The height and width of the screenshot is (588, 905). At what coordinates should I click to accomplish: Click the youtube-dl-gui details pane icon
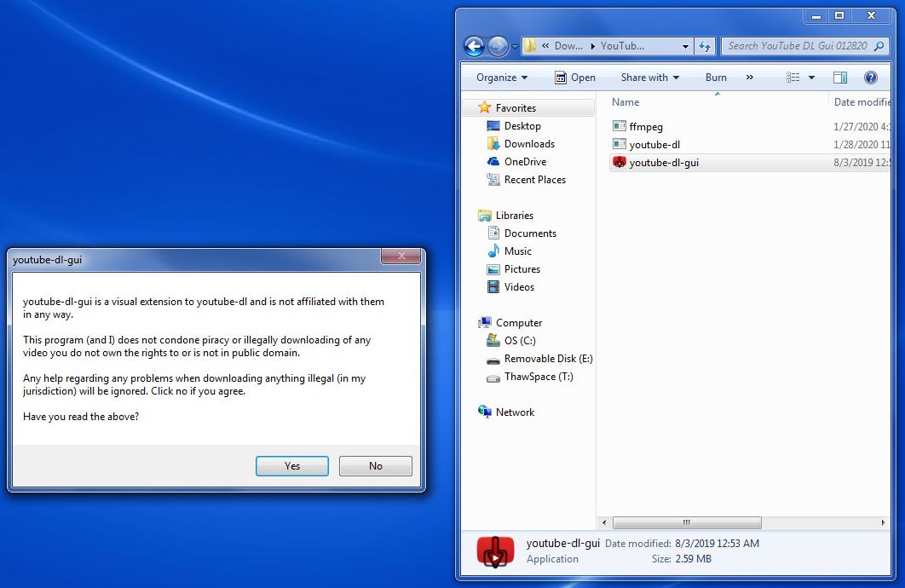[495, 551]
